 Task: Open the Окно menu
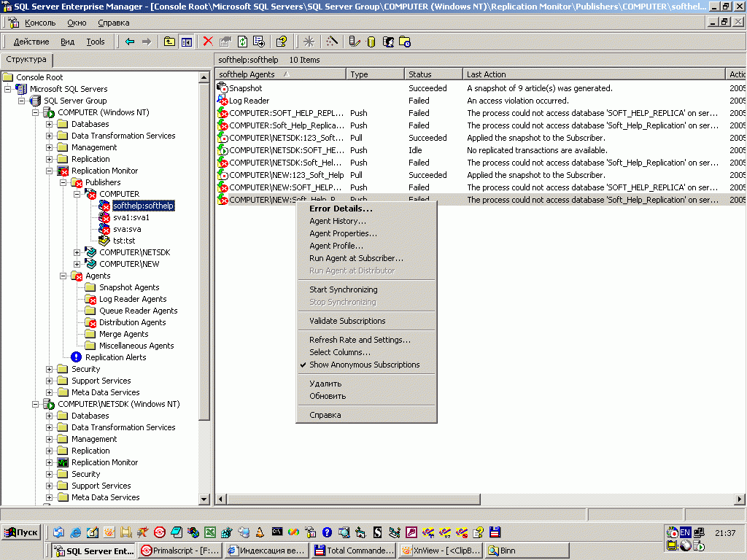[77, 23]
